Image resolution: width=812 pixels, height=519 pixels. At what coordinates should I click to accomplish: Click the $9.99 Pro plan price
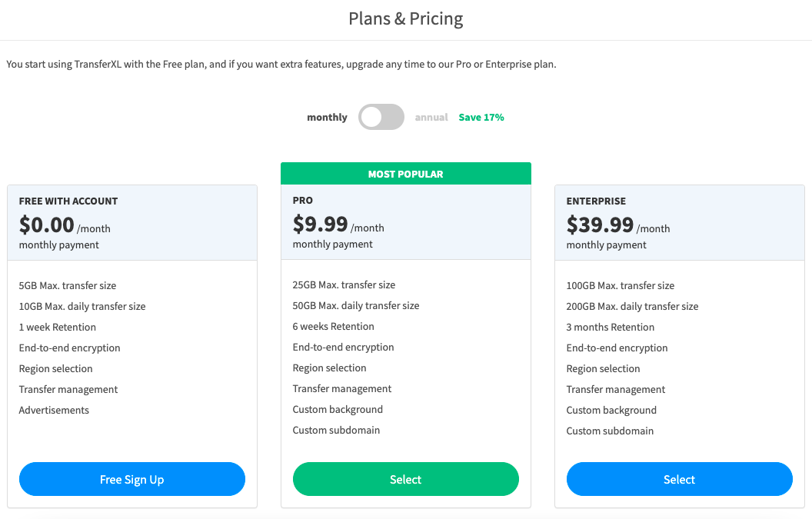tap(321, 224)
